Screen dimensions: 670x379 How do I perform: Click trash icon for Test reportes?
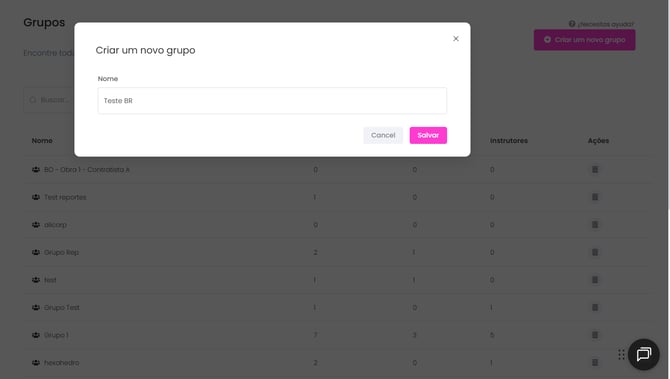[595, 197]
